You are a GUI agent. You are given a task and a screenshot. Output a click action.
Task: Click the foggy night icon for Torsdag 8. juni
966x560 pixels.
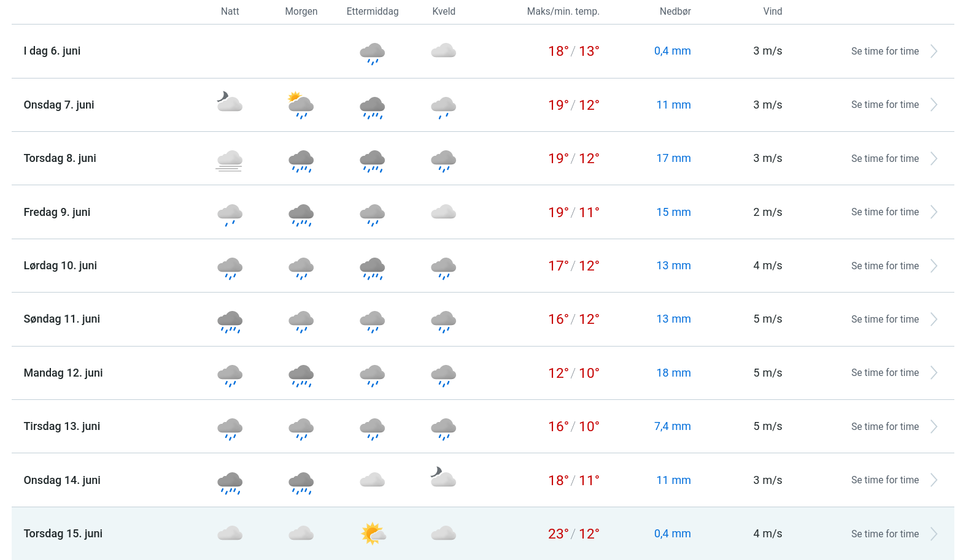[x=230, y=159]
